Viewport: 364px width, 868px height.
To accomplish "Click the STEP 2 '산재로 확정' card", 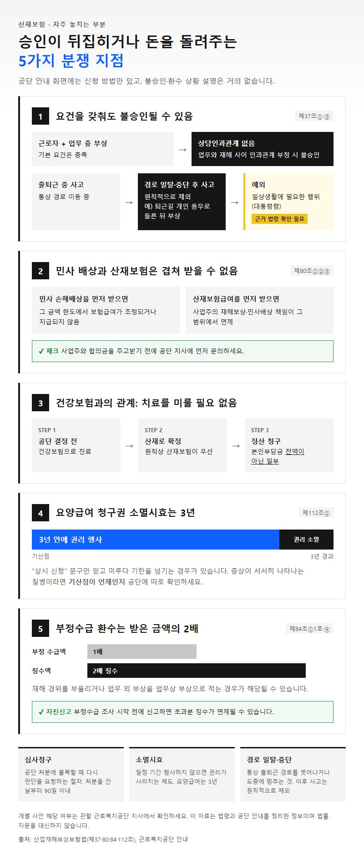I will [x=182, y=445].
